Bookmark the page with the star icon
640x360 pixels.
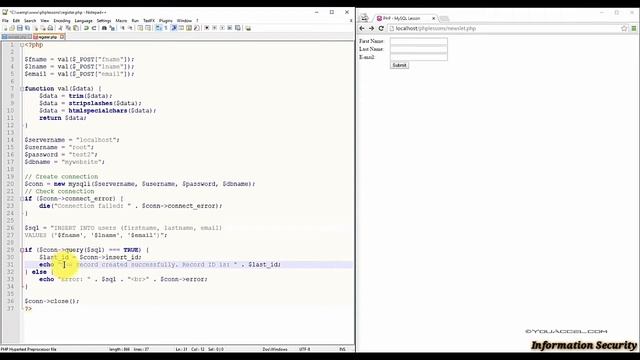tap(624, 29)
